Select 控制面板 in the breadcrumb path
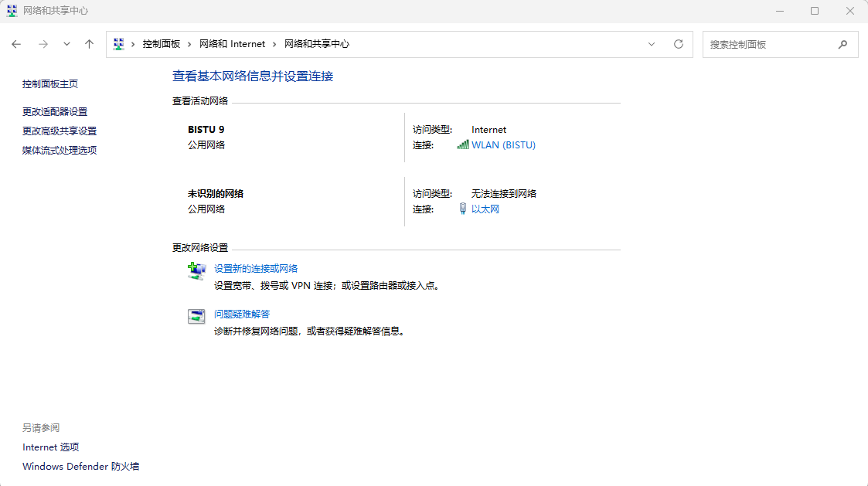Viewport: 868px width, 486px height. 161,44
